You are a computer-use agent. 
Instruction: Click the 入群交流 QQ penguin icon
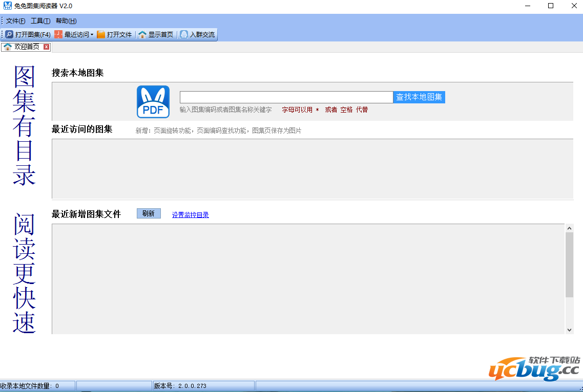[184, 35]
